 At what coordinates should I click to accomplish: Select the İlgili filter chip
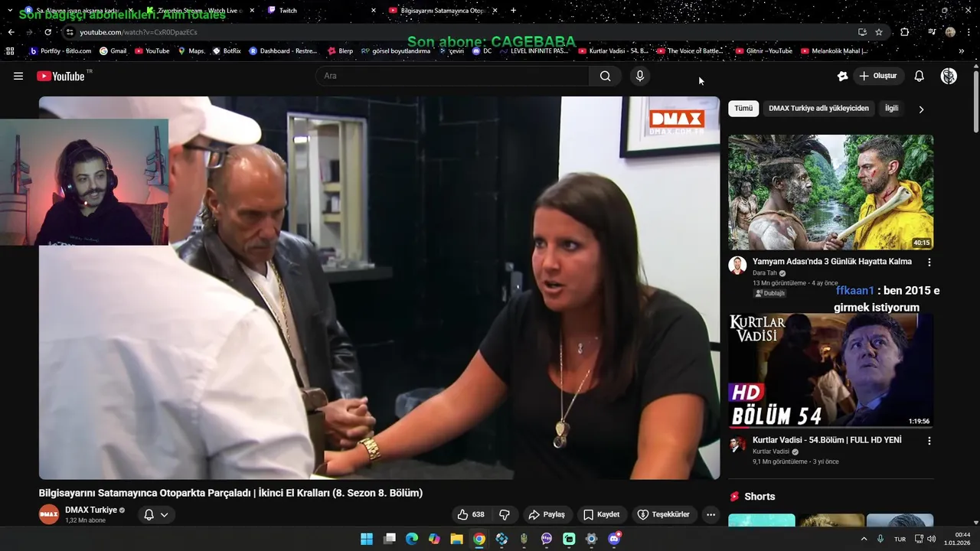point(892,109)
